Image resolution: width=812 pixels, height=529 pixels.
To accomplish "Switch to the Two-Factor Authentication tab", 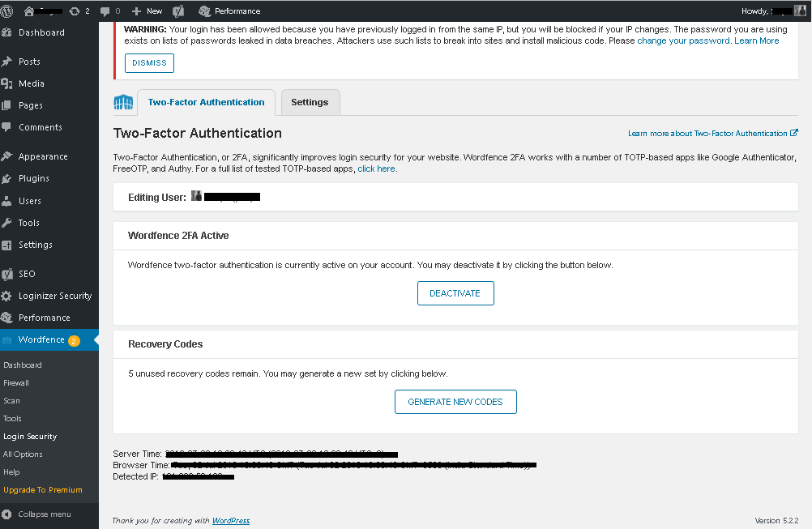I will pyautogui.click(x=206, y=102).
